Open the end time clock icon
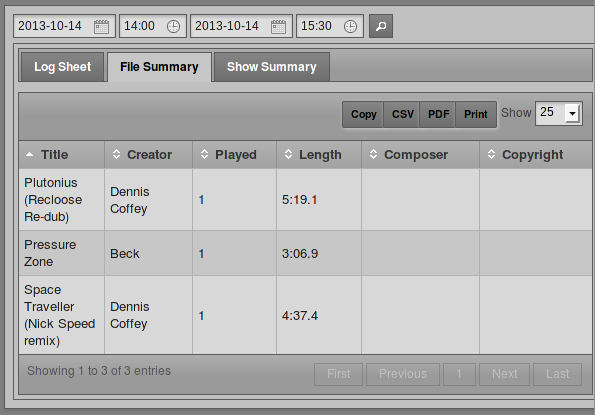Screen dimensions: 595x415 click(350, 26)
